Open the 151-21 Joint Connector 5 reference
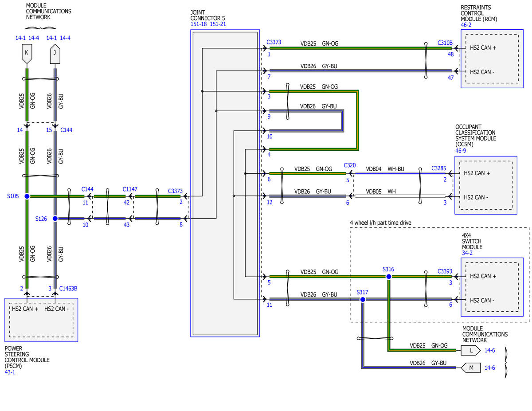This screenshot has height=411, width=532. [x=218, y=24]
